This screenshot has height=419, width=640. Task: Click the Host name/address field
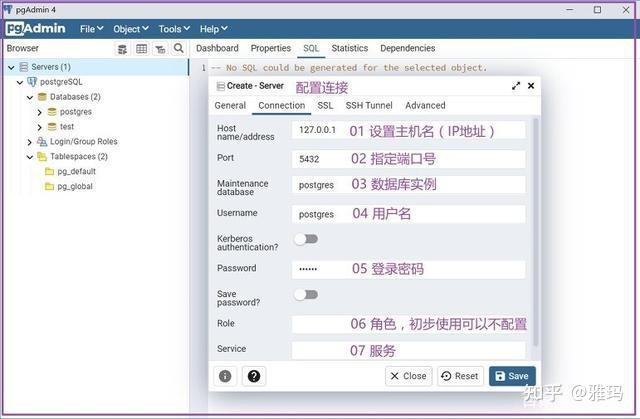(x=409, y=131)
